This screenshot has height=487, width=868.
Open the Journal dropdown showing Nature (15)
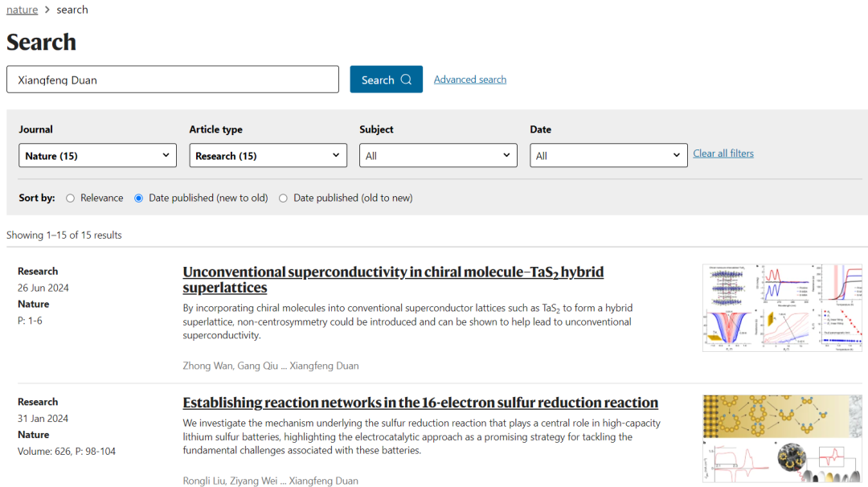[97, 156]
